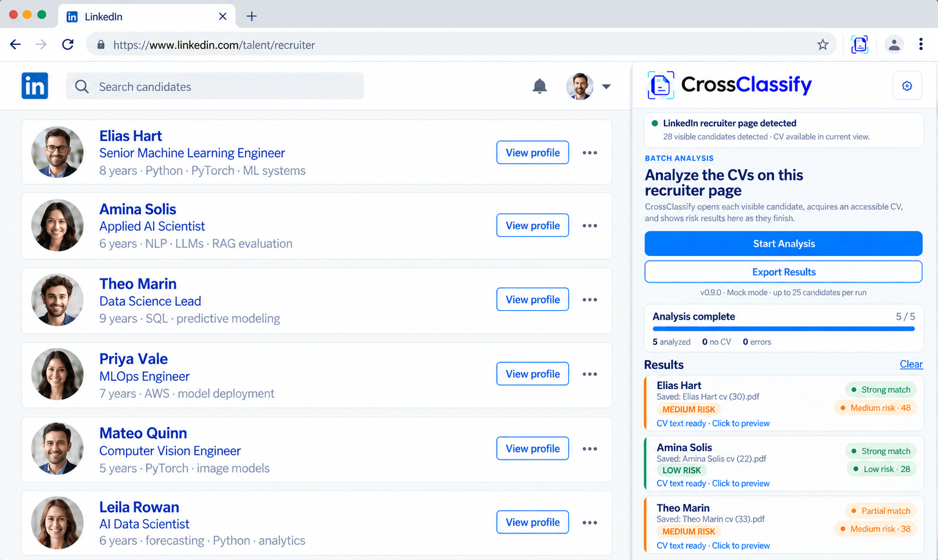The width and height of the screenshot is (938, 560).
Task: Click 'Medium risk · 38' badge
Action: pos(875,529)
